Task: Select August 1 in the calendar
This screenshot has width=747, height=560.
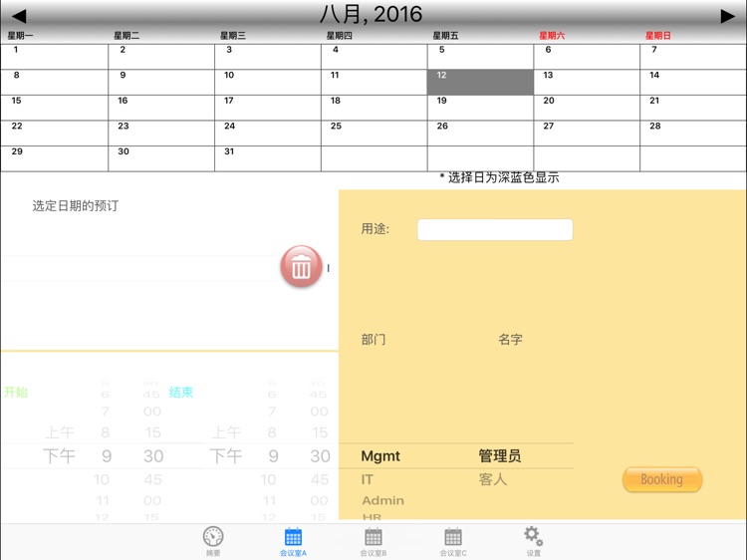Action: (x=55, y=57)
